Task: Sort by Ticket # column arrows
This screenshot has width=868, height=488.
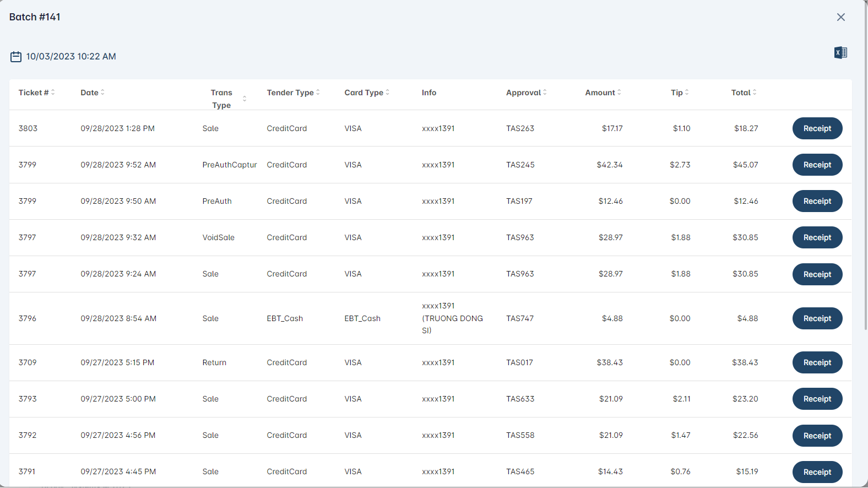Action: 53,93
